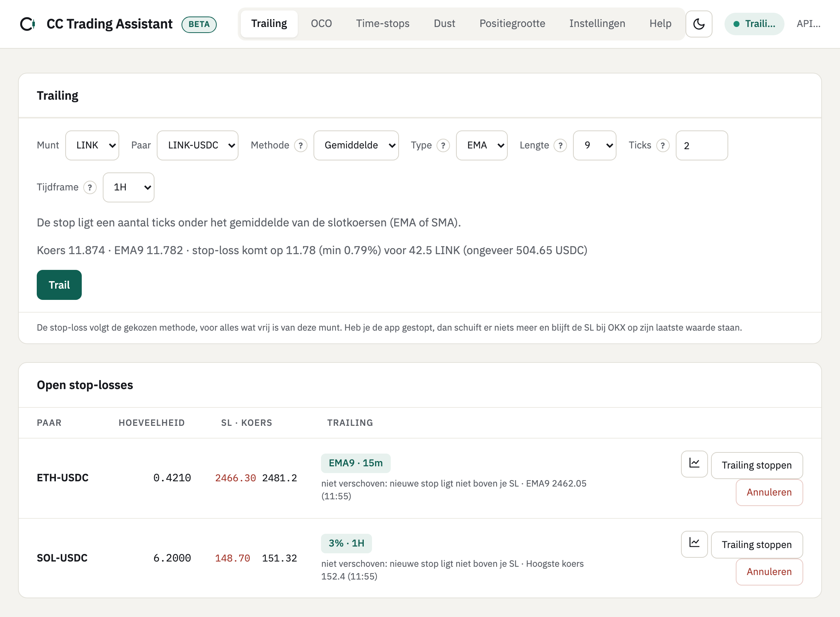Open the Lengte dropdown showing 9

(595, 145)
